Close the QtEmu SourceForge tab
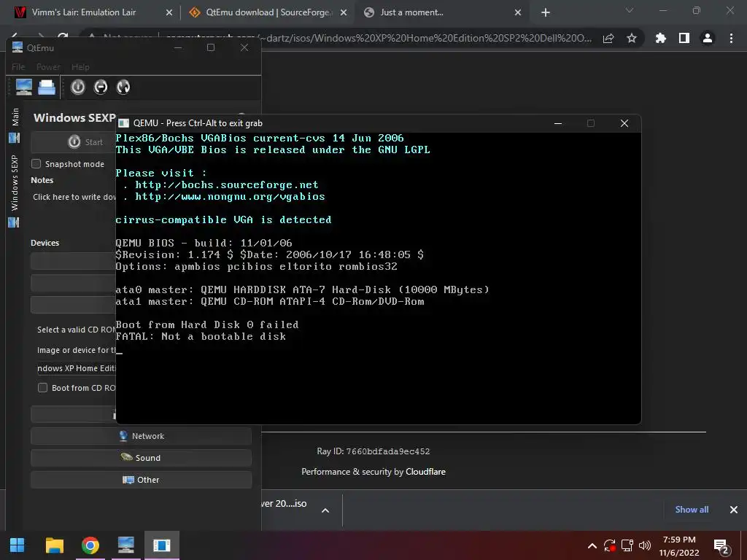The width and height of the screenshot is (747, 560). [x=344, y=12]
